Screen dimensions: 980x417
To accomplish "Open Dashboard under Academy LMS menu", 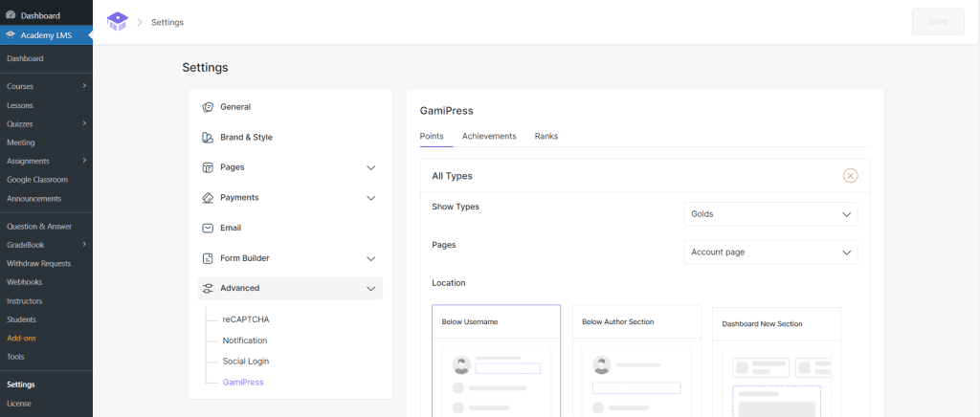I will point(25,58).
